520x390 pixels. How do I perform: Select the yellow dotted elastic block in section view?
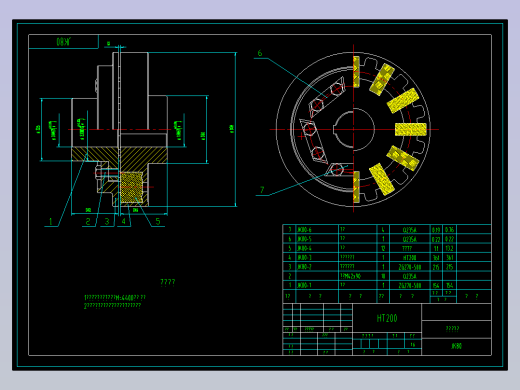click(x=131, y=187)
